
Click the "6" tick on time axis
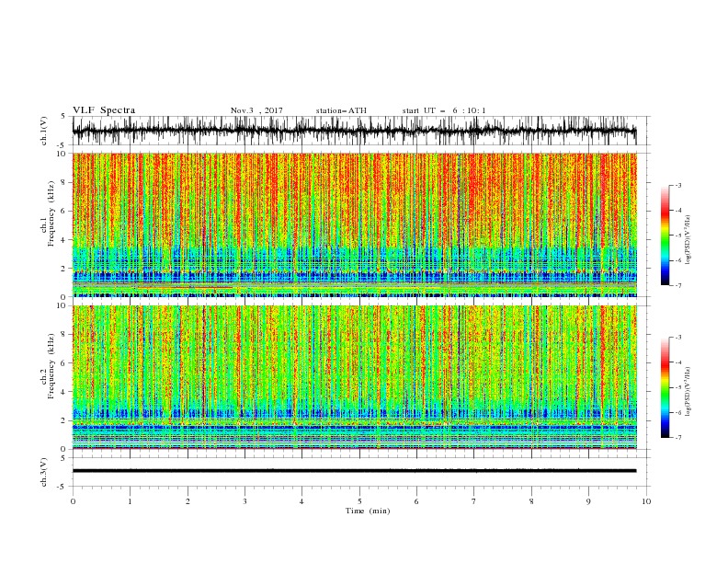click(416, 501)
